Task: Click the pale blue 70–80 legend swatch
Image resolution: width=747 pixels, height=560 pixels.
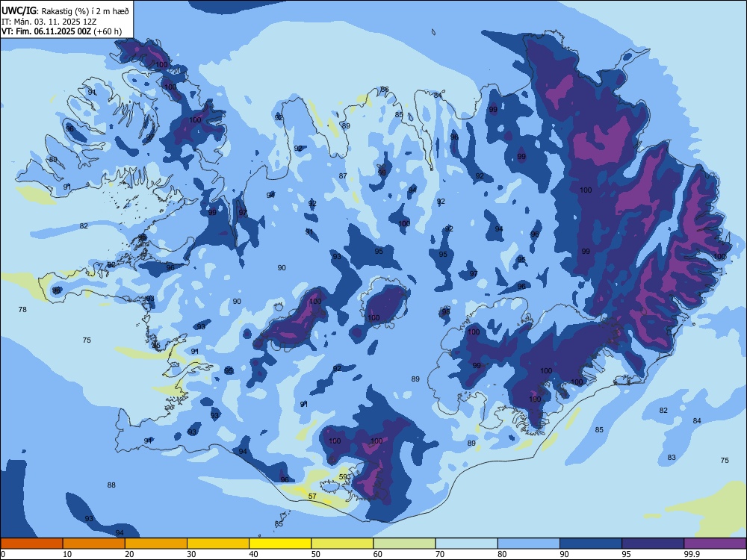Action: pos(466,544)
